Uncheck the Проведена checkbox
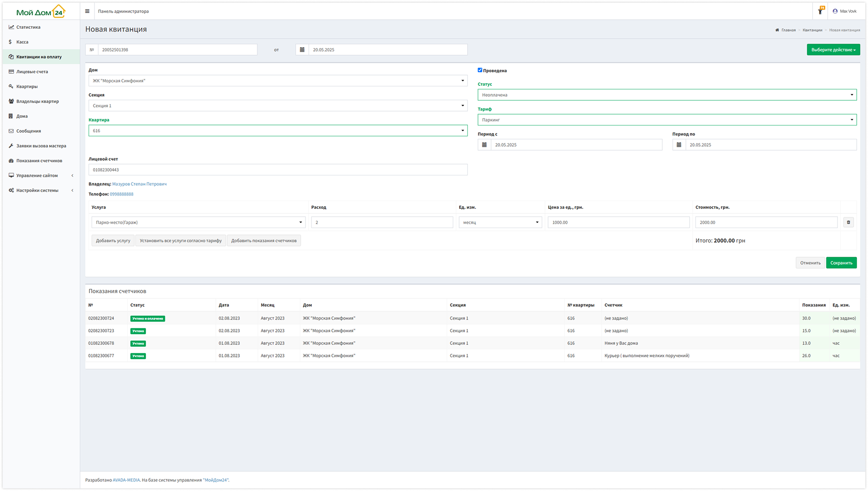 pos(480,70)
